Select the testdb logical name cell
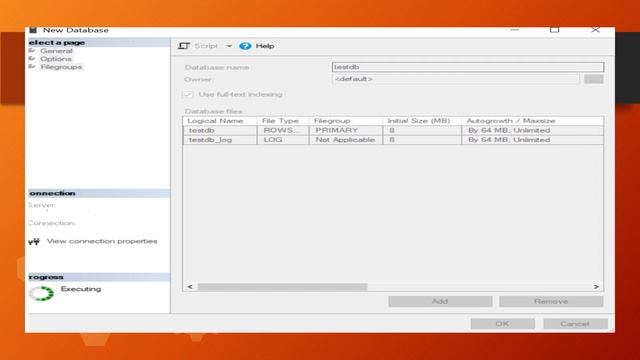This screenshot has width=640, height=360. point(220,130)
